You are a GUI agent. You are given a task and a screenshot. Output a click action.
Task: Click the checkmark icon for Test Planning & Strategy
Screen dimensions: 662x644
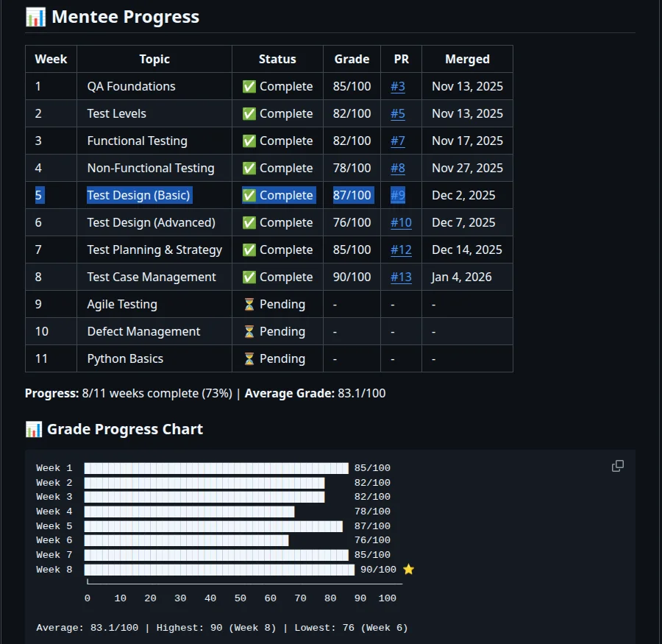click(x=249, y=250)
